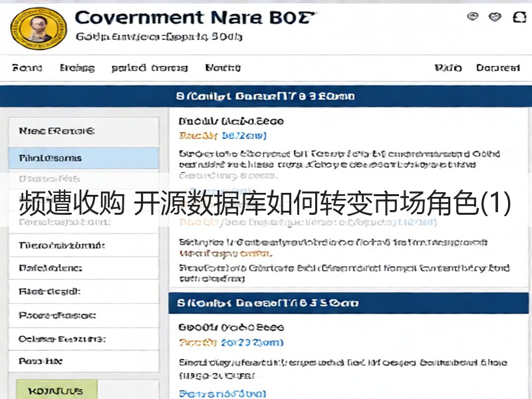Open the last sidebar item "Peus-hlte"

(x=84, y=361)
